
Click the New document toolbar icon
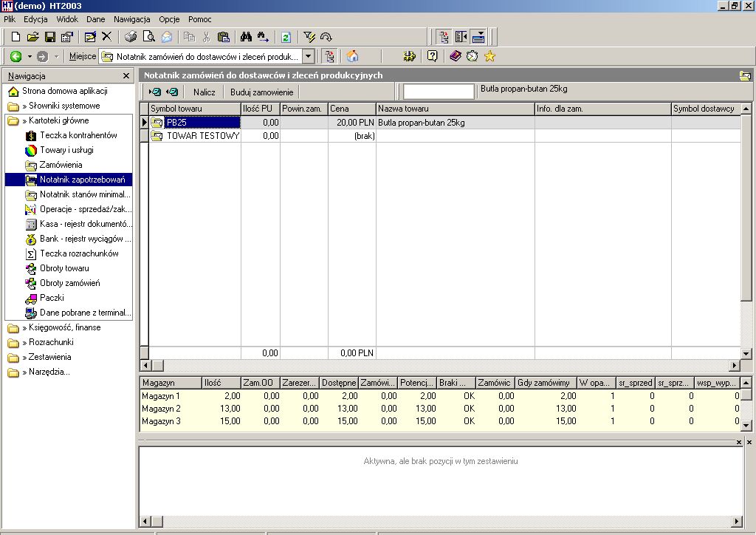[16, 37]
